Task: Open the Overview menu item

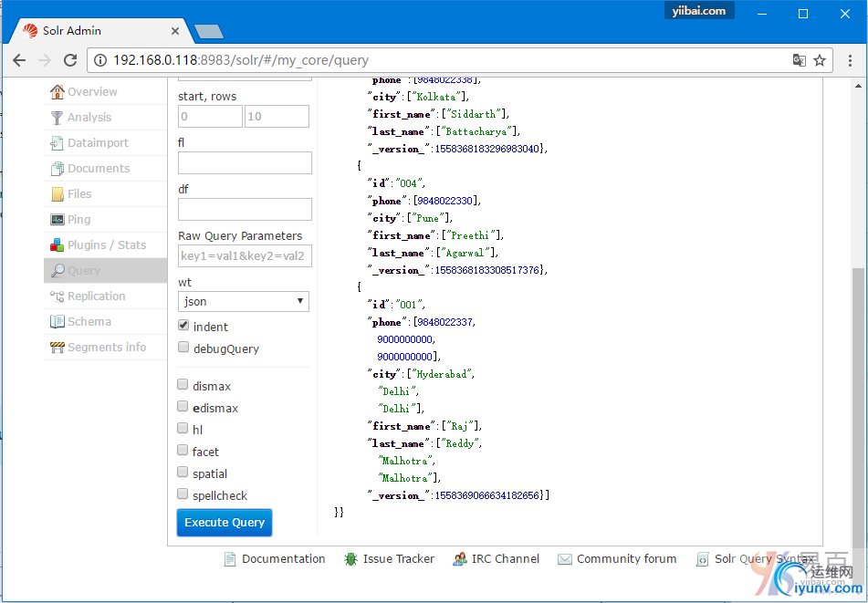Action: point(105,92)
